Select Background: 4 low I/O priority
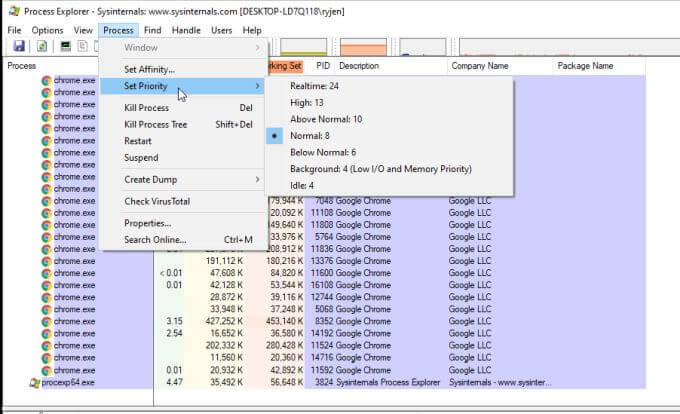The width and height of the screenshot is (680, 414). pos(389,169)
